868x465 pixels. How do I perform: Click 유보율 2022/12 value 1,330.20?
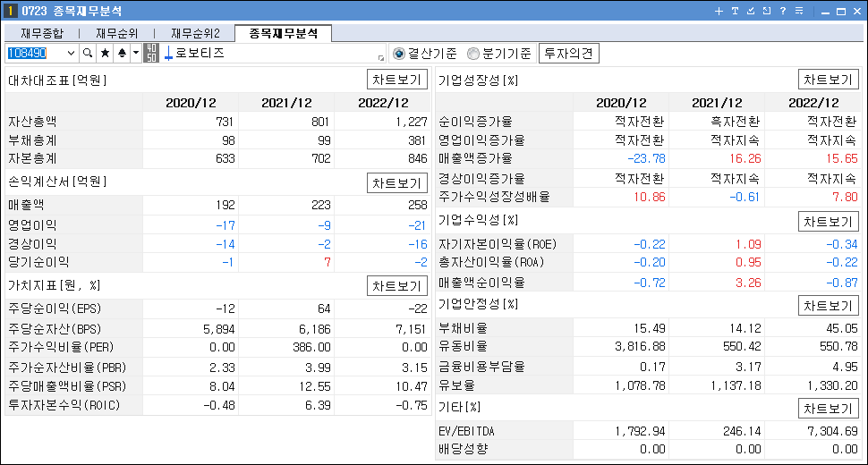click(x=832, y=385)
